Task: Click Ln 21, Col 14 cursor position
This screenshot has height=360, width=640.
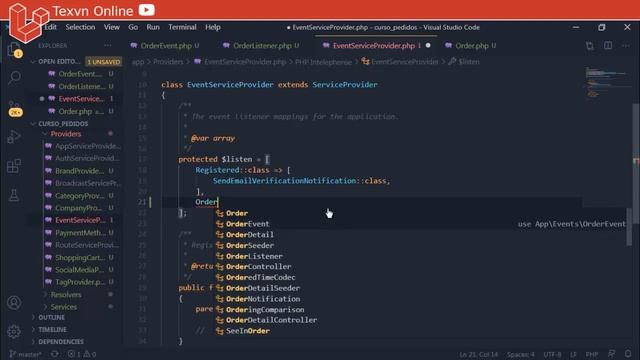Action: (x=478, y=354)
